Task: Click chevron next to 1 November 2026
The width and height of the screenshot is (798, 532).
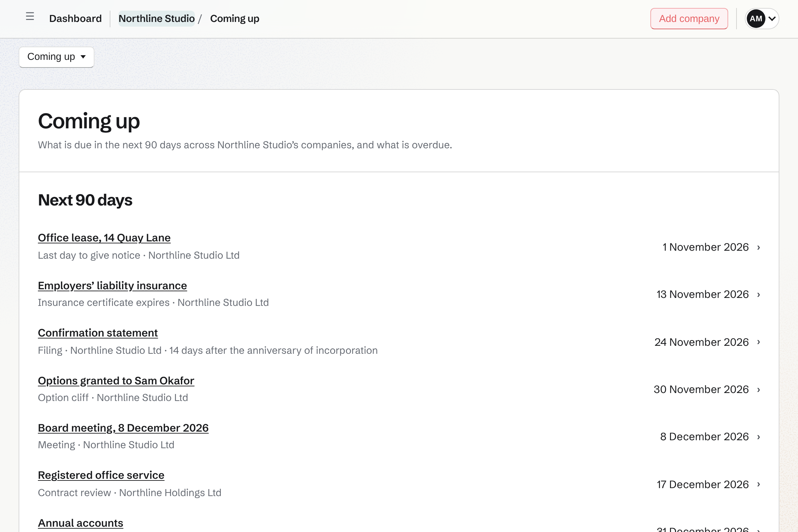Action: coord(759,247)
